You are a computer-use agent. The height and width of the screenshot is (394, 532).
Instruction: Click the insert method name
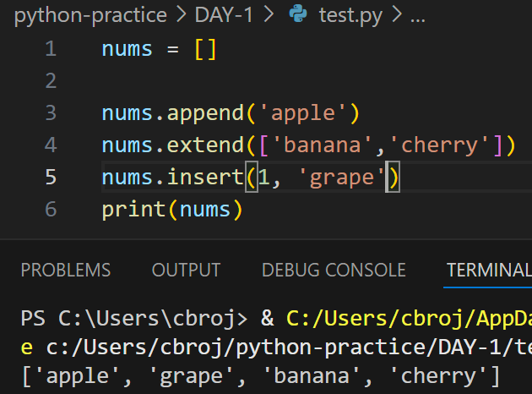(205, 177)
